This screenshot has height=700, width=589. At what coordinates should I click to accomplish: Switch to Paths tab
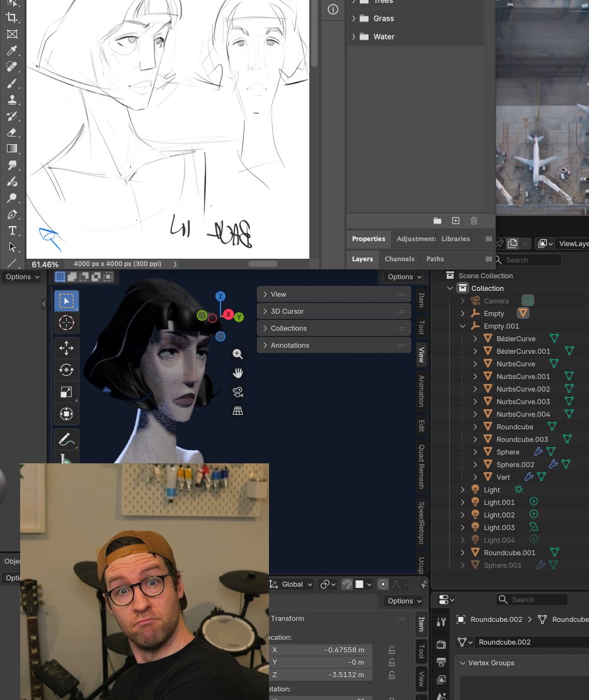tap(435, 259)
